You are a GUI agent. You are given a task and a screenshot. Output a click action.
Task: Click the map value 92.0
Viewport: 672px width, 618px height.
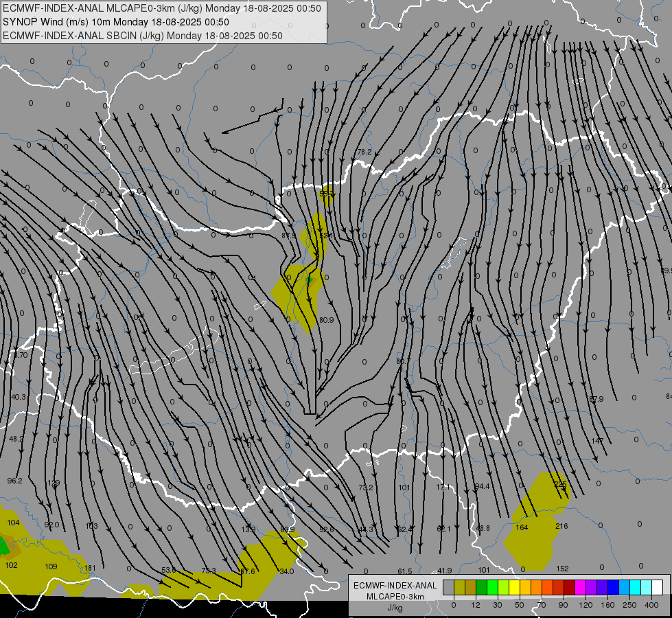pyautogui.click(x=51, y=525)
